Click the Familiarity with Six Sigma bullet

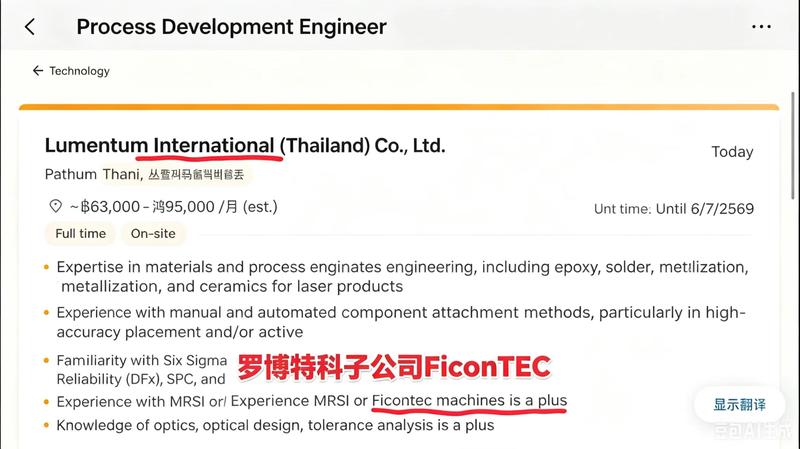point(141,369)
